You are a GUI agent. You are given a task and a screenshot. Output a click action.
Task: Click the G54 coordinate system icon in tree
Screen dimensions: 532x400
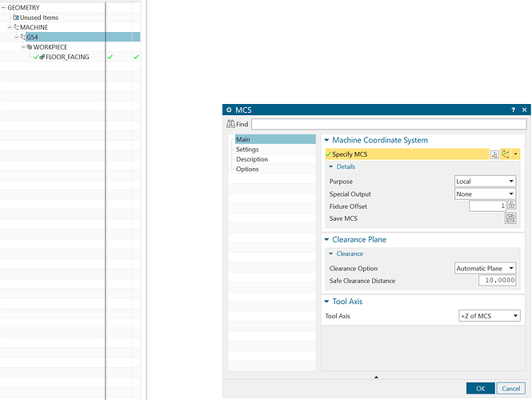pyautogui.click(x=23, y=37)
